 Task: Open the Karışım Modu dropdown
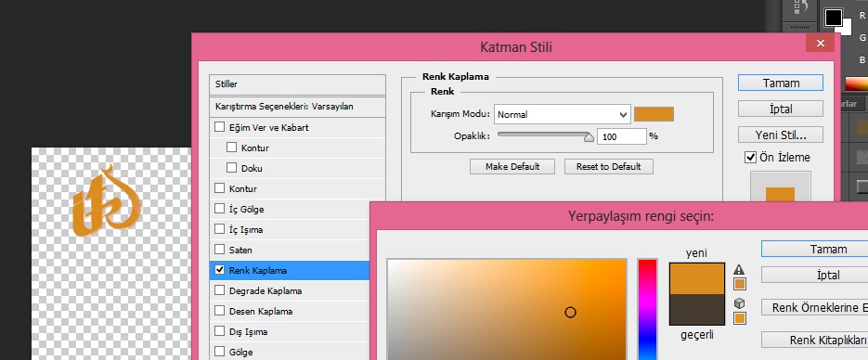pos(563,114)
